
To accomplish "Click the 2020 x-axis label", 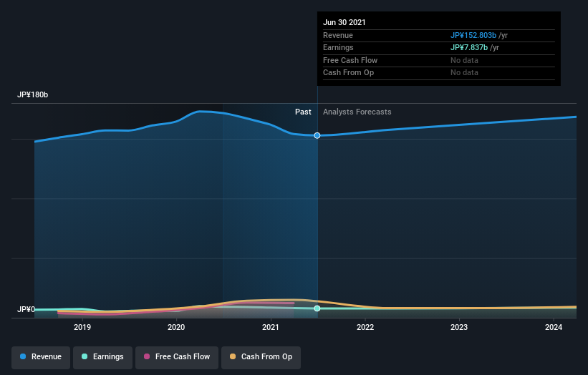I will [176, 328].
